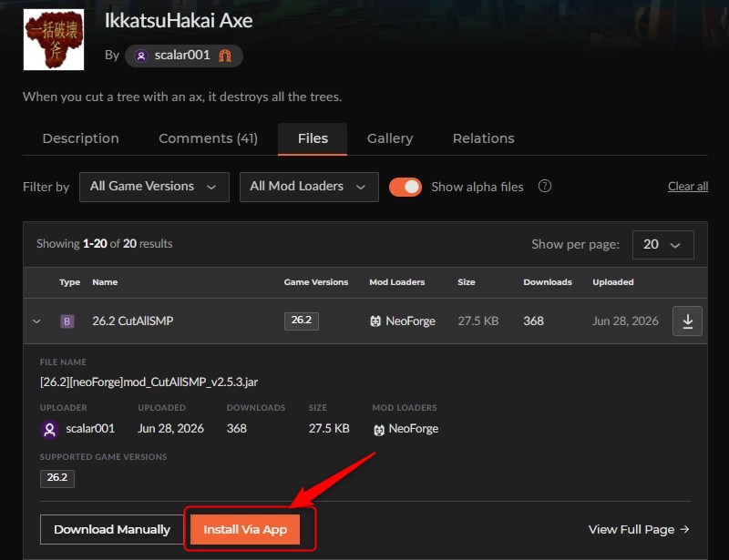Click the IkkatsuHakai Axe mod logo thumbnail
729x560 pixels.
click(54, 39)
